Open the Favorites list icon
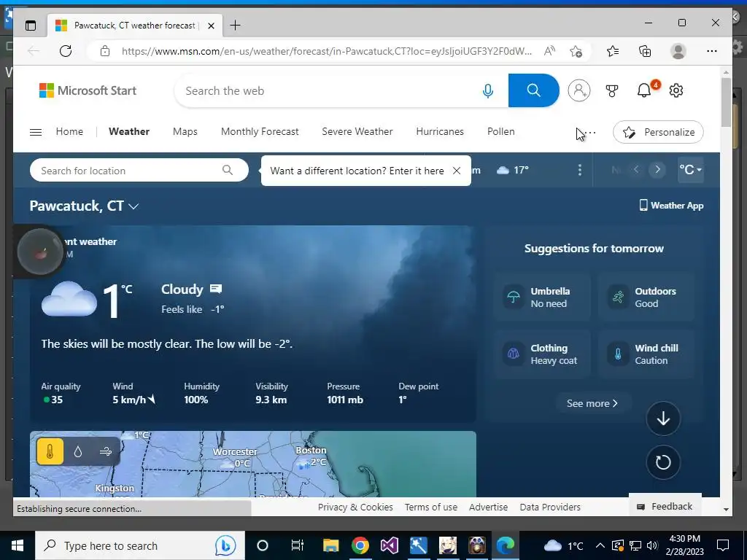The width and height of the screenshot is (747, 560). [613, 51]
